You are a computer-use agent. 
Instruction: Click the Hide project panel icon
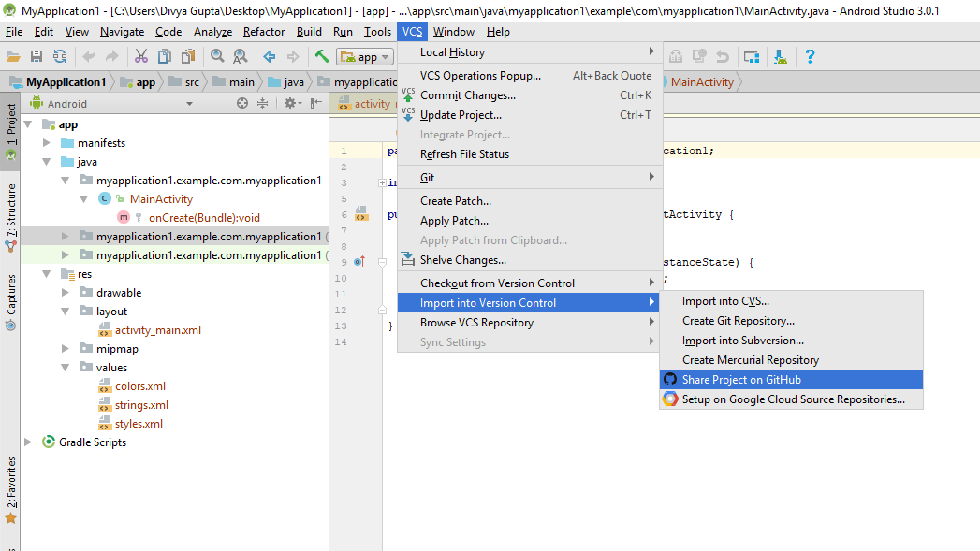click(x=316, y=103)
